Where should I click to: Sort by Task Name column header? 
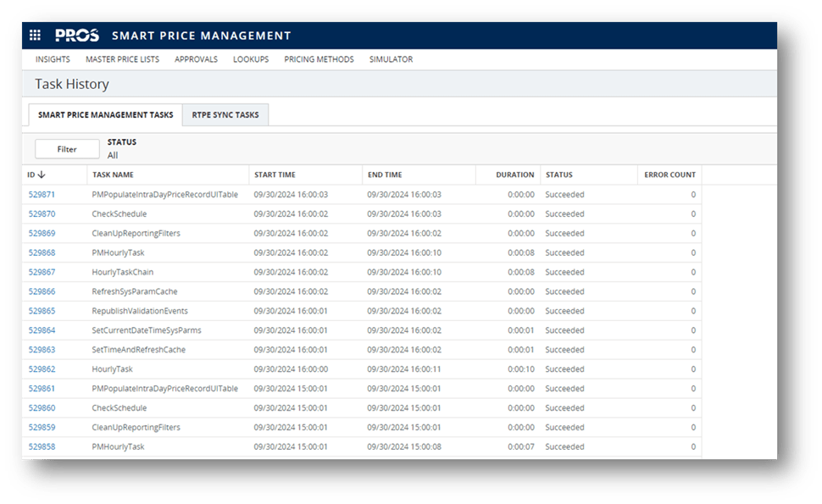click(x=113, y=174)
